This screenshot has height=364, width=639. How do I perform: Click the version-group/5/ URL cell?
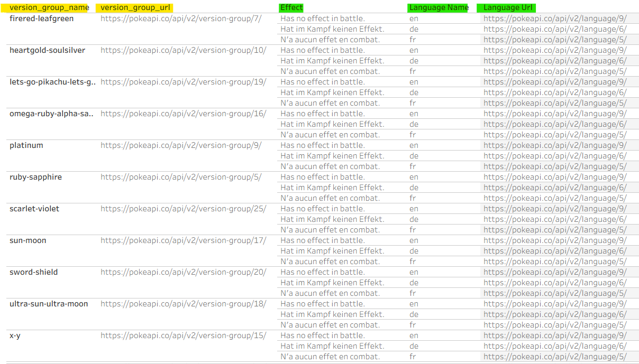(x=181, y=177)
